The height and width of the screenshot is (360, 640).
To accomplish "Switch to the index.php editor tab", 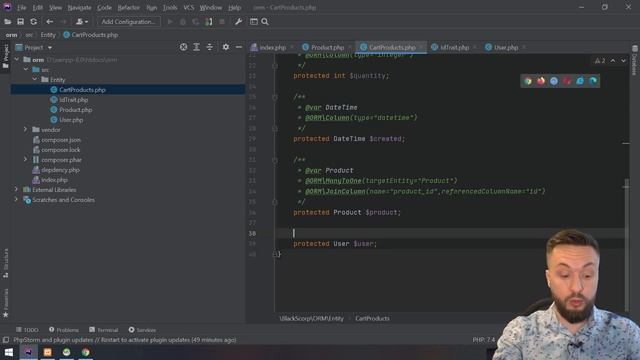I will pyautogui.click(x=272, y=47).
